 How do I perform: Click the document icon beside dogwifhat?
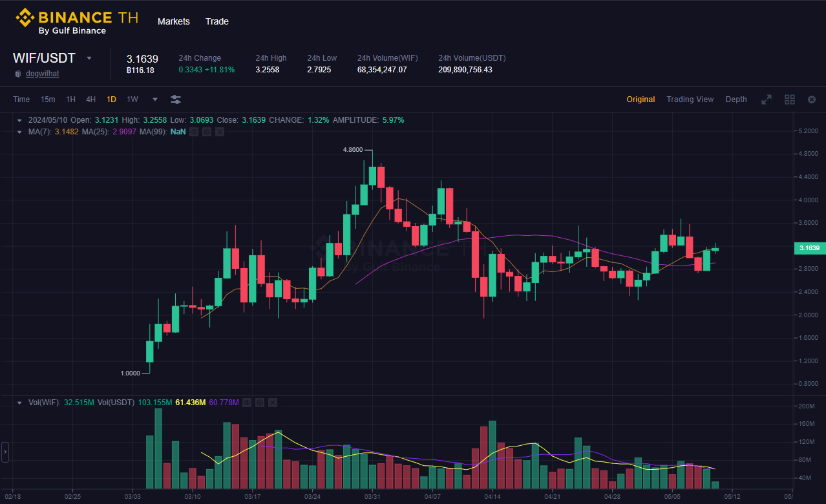17,74
